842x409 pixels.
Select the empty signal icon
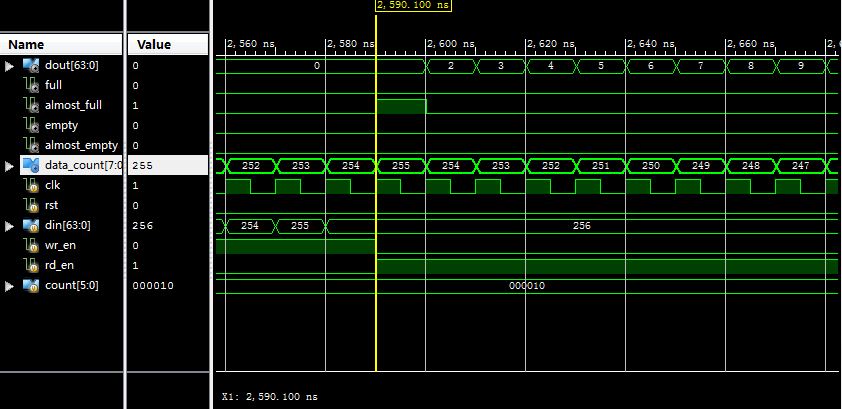click(31, 126)
